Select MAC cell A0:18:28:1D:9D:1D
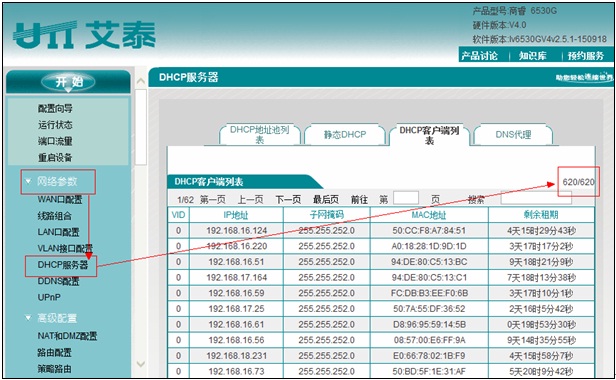This screenshot has width=616, height=380. pyautogui.click(x=429, y=246)
